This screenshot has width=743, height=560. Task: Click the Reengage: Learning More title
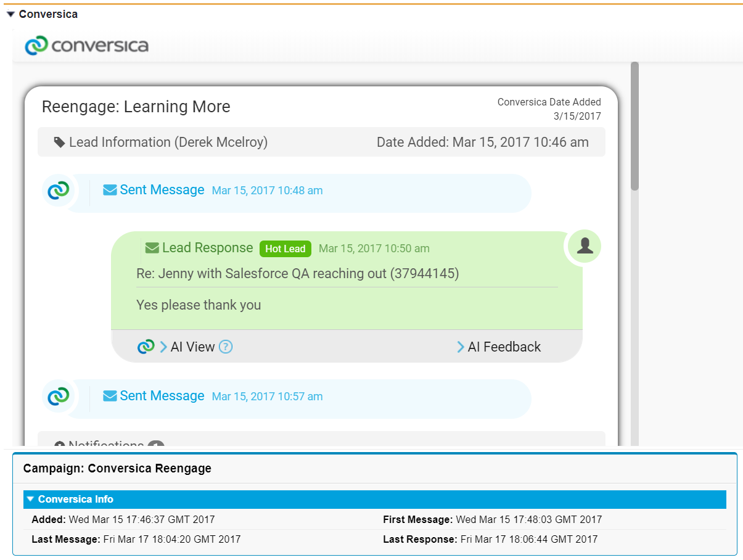136,107
